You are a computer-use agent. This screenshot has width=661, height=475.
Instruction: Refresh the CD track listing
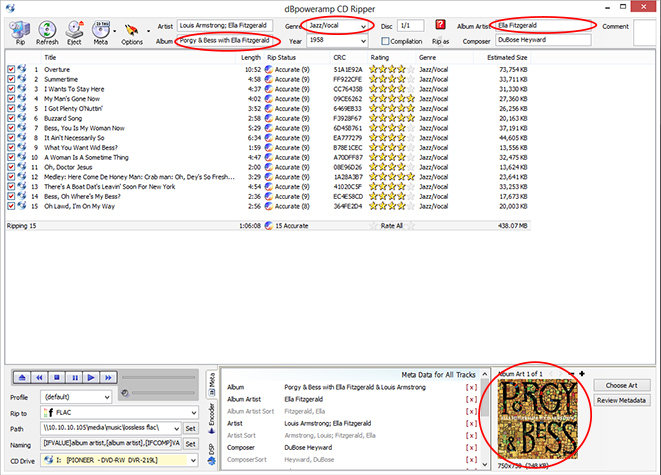(x=47, y=33)
